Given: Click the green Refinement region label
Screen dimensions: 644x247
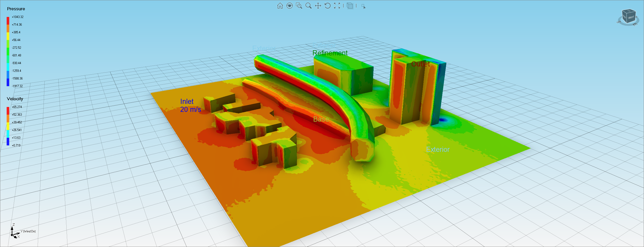Looking at the screenshot, I should (330, 53).
